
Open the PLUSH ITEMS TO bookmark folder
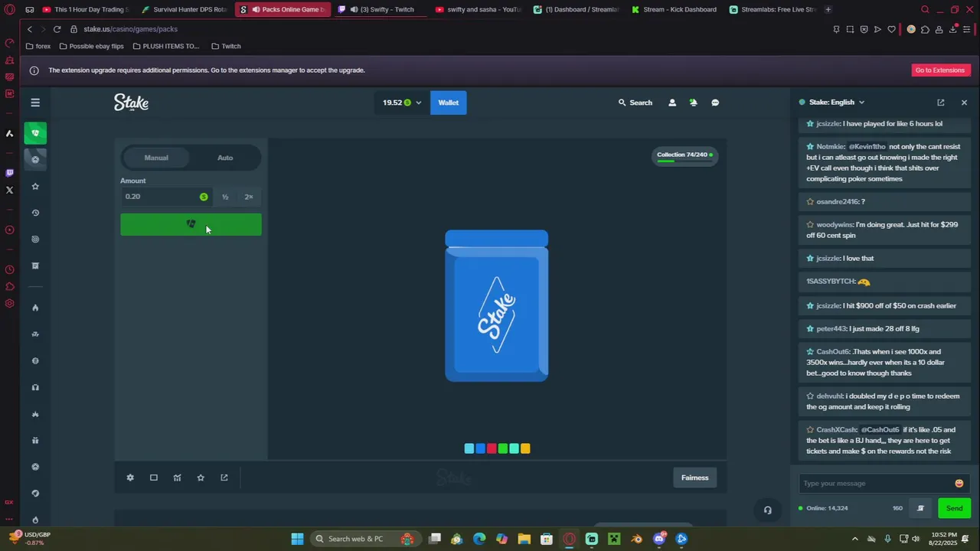click(166, 46)
